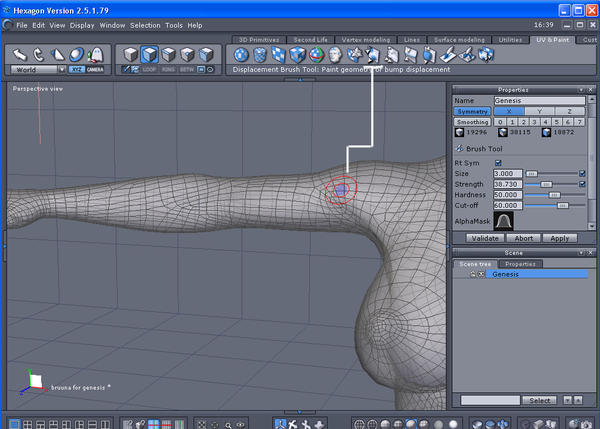Image resolution: width=600 pixels, height=429 pixels.
Task: Open the Selection menu
Action: click(x=145, y=24)
